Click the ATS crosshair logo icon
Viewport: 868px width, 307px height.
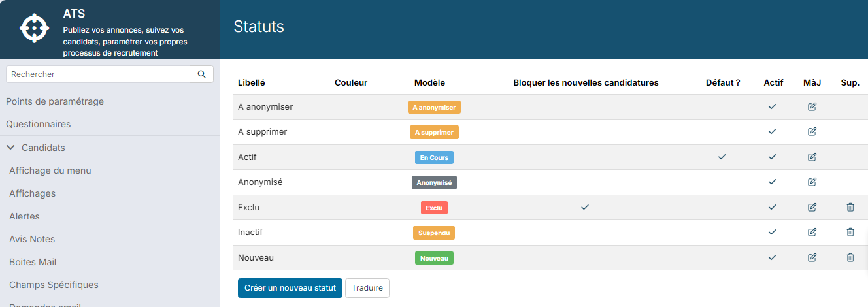(34, 27)
